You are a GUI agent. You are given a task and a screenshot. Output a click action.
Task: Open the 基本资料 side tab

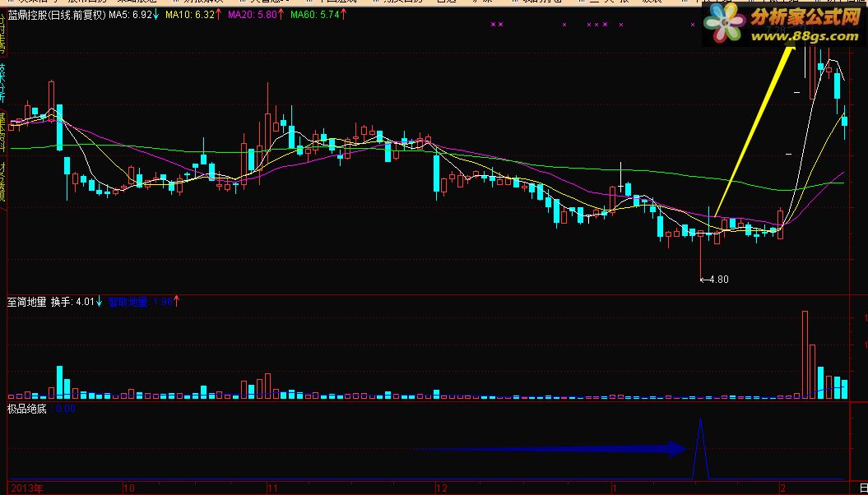(2, 132)
